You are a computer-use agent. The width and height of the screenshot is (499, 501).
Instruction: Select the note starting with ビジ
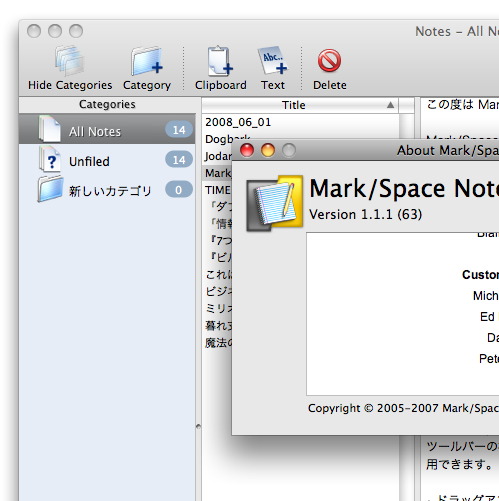tap(217, 291)
